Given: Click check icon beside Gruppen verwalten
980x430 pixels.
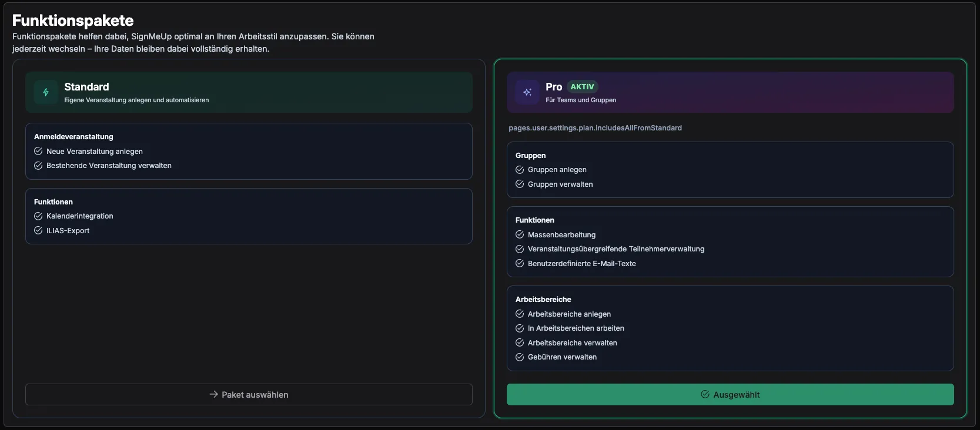Looking at the screenshot, I should (520, 184).
